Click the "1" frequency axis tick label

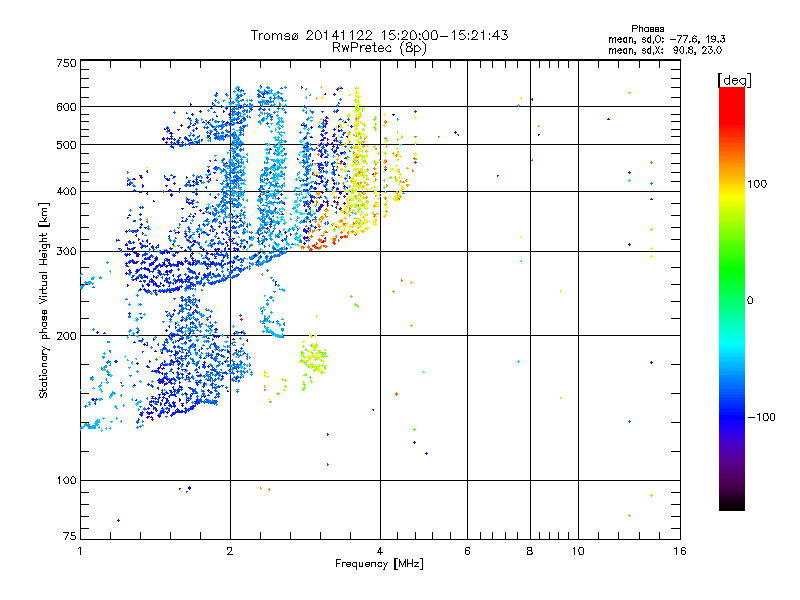[80, 551]
